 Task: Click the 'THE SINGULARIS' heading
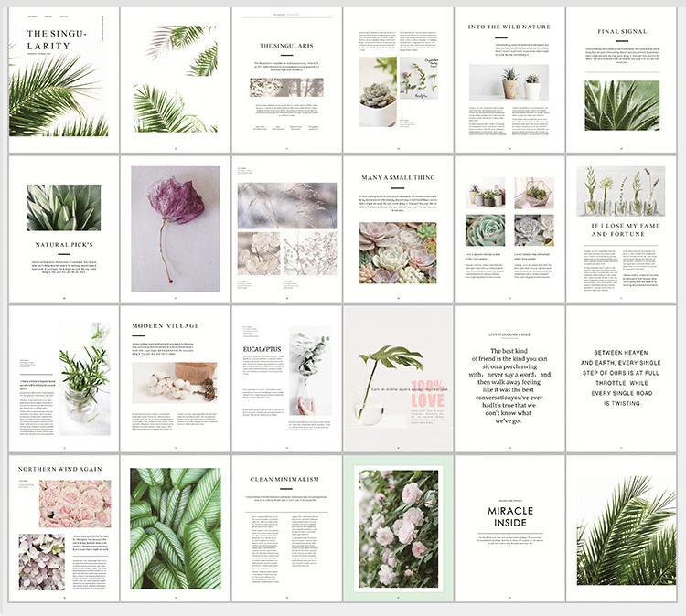coord(286,46)
